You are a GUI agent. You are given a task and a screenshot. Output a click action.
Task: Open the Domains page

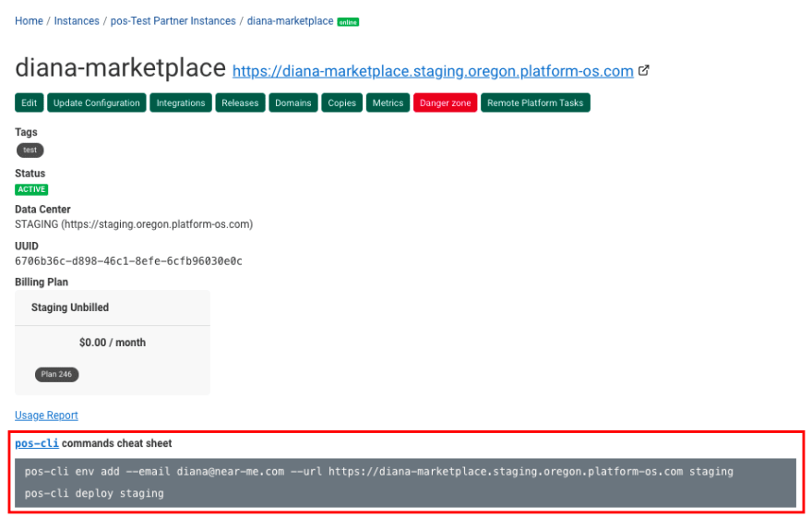point(293,102)
